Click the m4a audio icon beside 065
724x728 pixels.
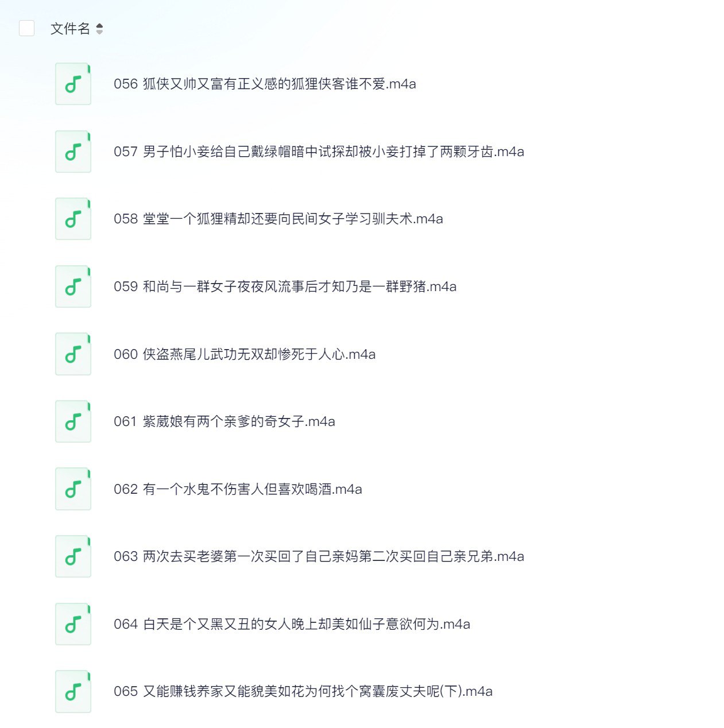click(72, 691)
